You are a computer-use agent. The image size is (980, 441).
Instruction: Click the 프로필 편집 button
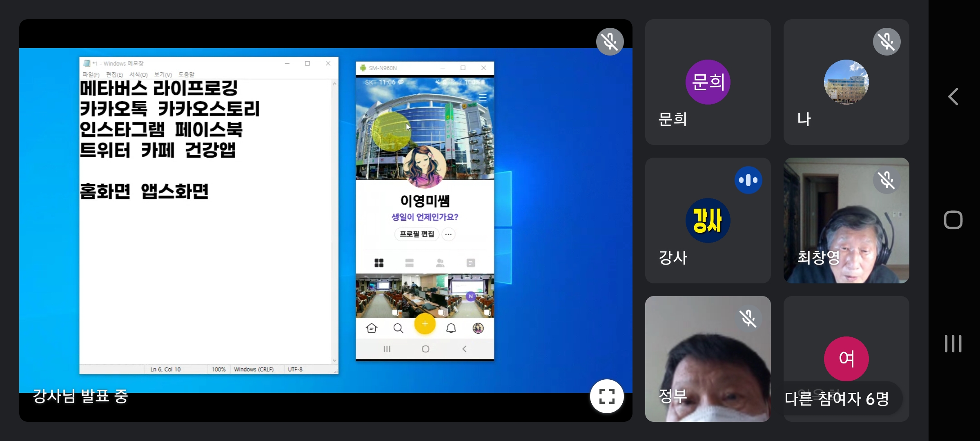(416, 234)
